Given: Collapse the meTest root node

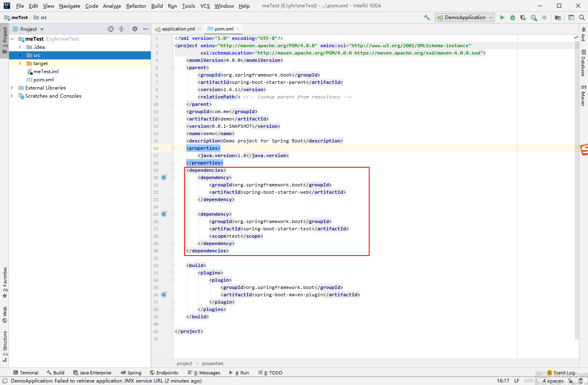Looking at the screenshot, I should pos(13,39).
